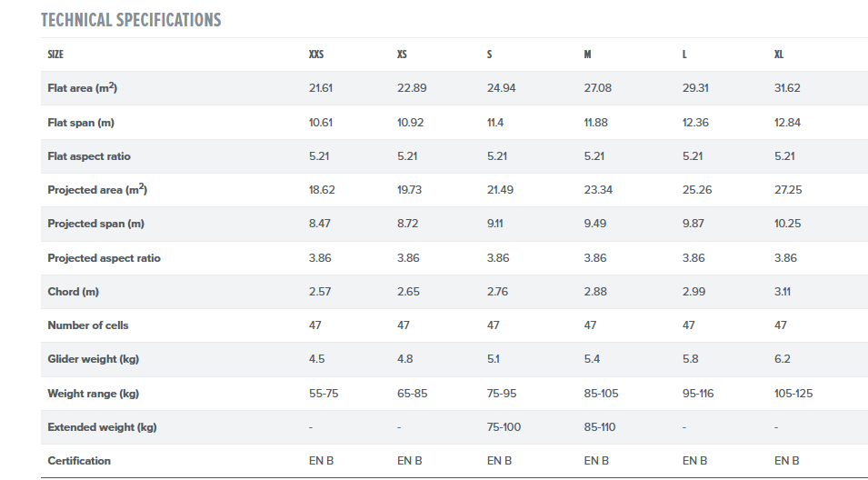Select the 85-110 extended weight value
The height and width of the screenshot is (480, 868).
(602, 426)
